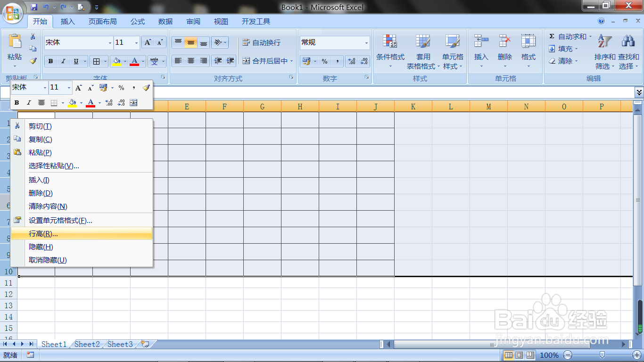Choose 清除内容(N) from context menu
Screen dimensions: 644x362
[82, 206]
